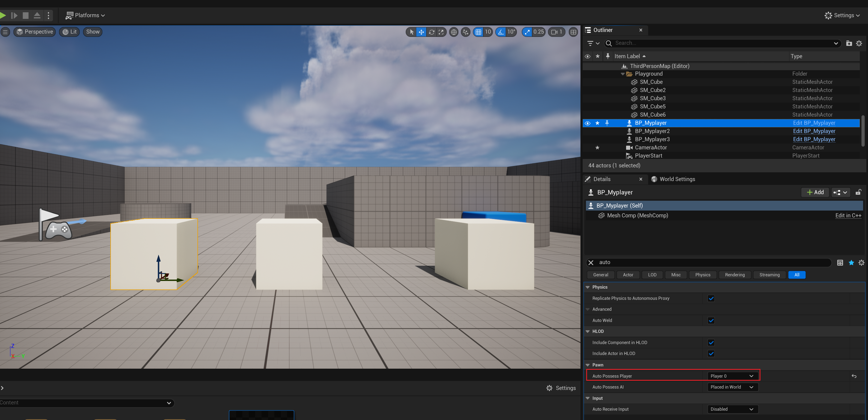Toggle grid snapping icon

(478, 32)
